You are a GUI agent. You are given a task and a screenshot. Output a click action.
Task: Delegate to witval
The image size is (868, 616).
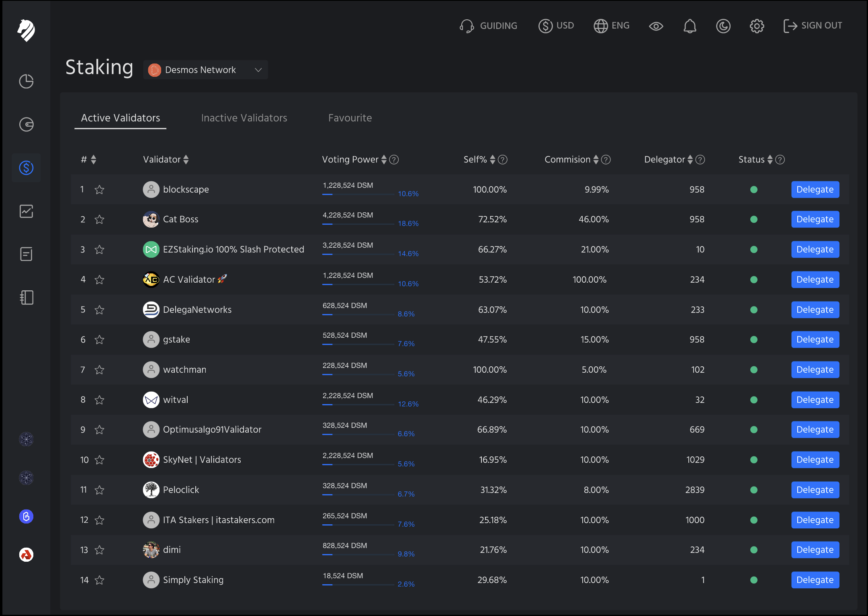coord(815,400)
